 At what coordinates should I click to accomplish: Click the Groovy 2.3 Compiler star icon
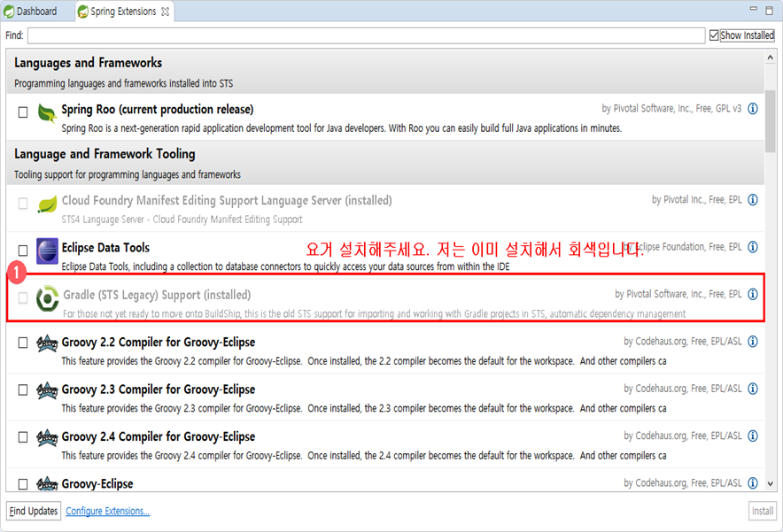47,390
